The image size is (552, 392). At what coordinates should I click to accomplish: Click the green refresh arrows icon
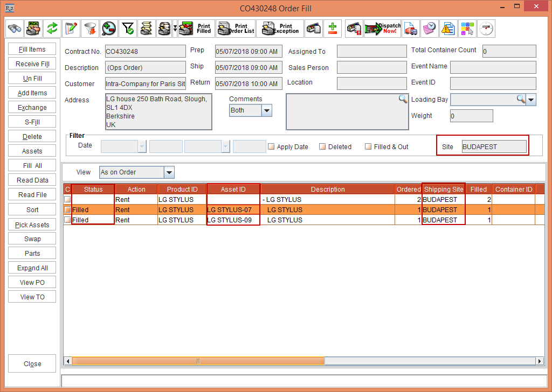52,29
